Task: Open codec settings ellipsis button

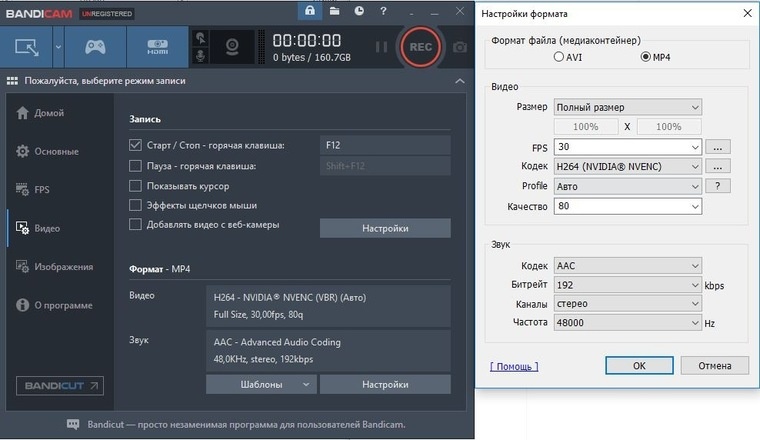Action: click(718, 167)
